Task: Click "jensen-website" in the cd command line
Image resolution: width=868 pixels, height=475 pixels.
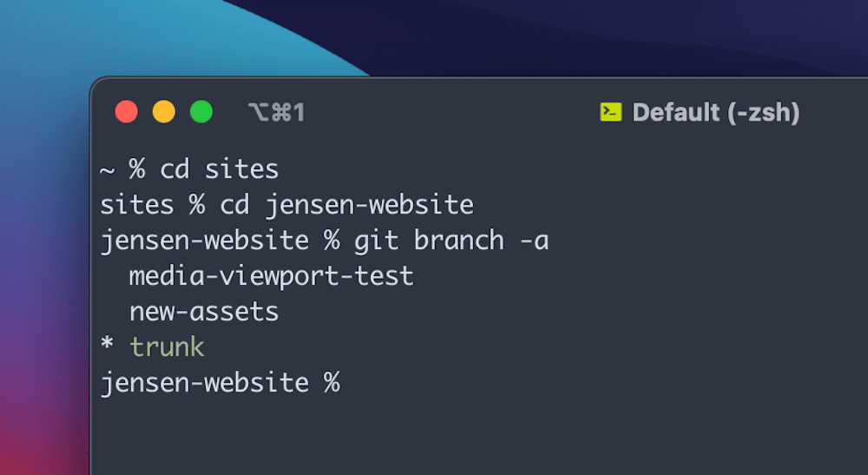Action: point(369,205)
